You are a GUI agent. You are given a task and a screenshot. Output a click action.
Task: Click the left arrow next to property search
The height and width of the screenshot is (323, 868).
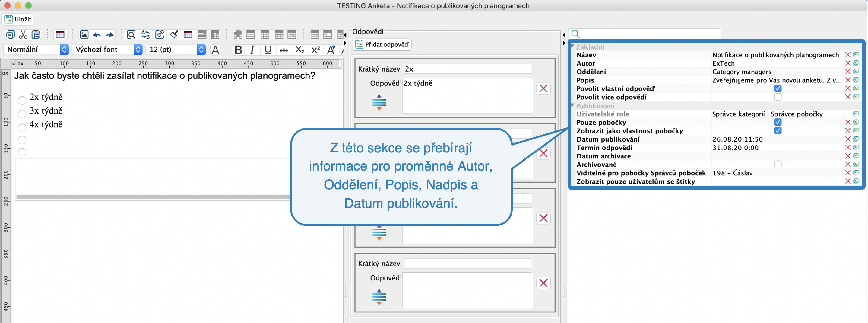[564, 35]
